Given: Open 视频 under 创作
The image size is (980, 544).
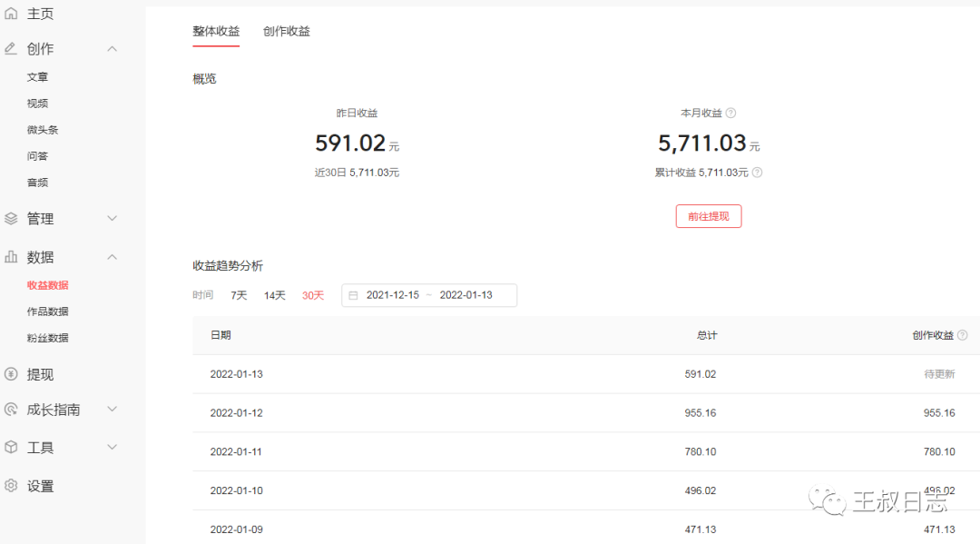Looking at the screenshot, I should coord(37,104).
